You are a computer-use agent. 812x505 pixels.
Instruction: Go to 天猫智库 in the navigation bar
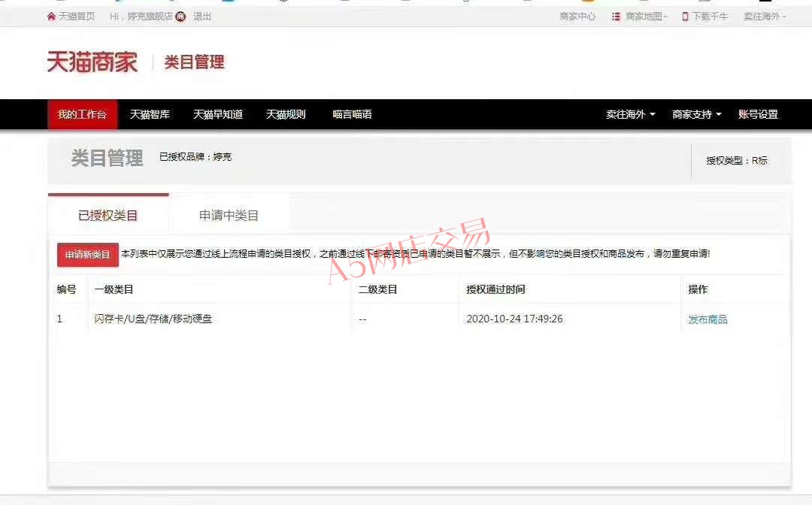(150, 114)
